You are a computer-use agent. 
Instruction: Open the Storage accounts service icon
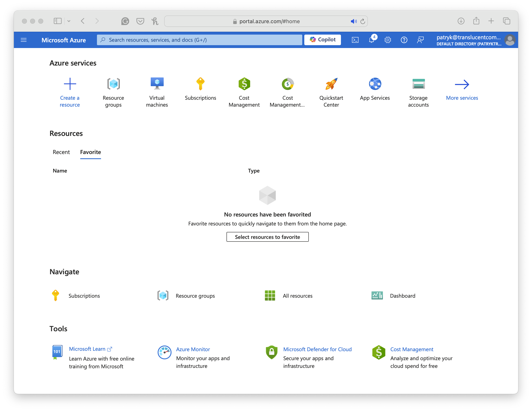coord(418,84)
